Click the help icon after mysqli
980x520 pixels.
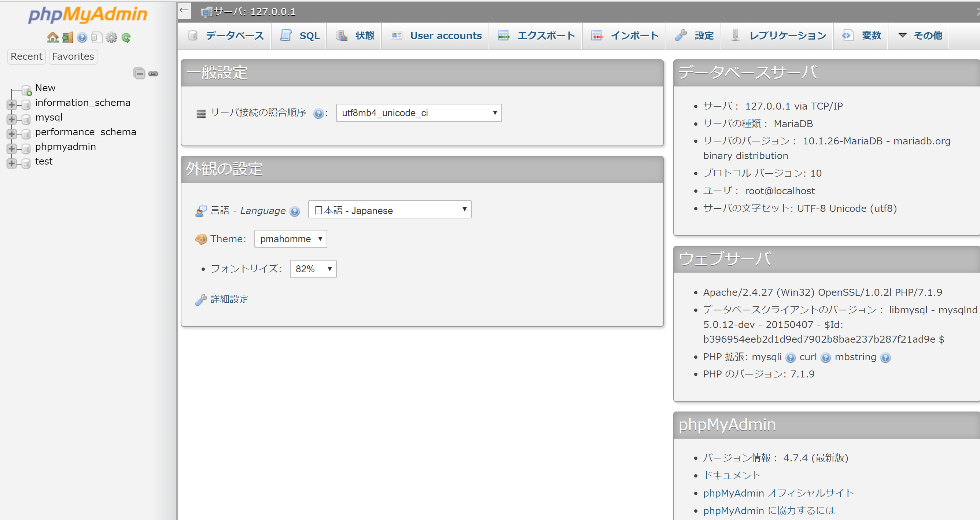coord(791,358)
